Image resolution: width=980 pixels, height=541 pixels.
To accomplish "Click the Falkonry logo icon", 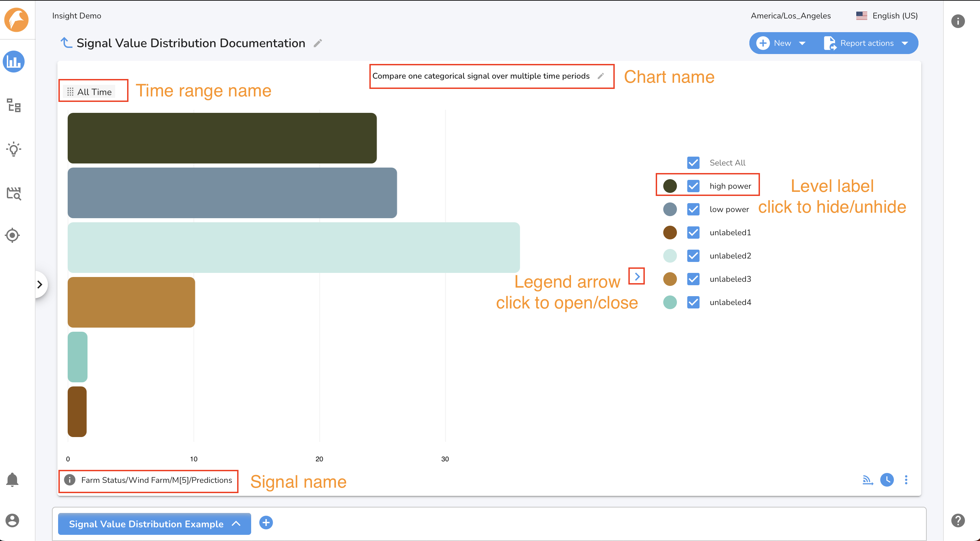I will (x=16, y=19).
